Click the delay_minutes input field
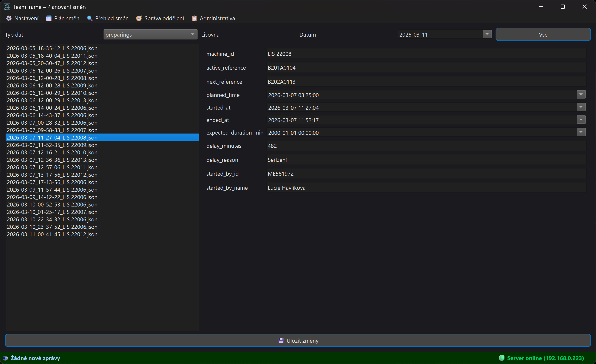Image resolution: width=596 pixels, height=364 pixels. (x=426, y=146)
